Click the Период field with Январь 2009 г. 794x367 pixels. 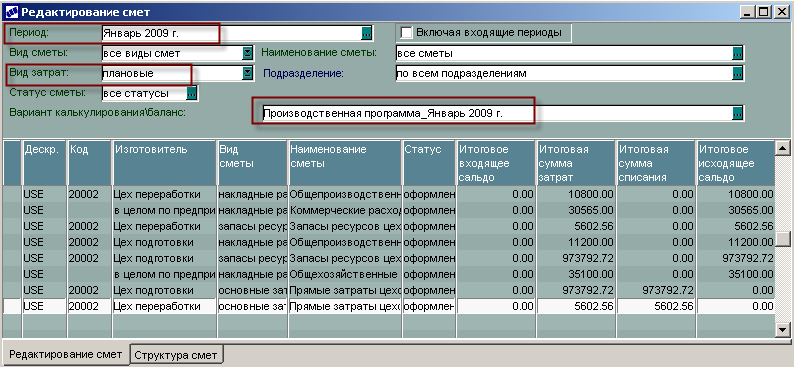231,33
